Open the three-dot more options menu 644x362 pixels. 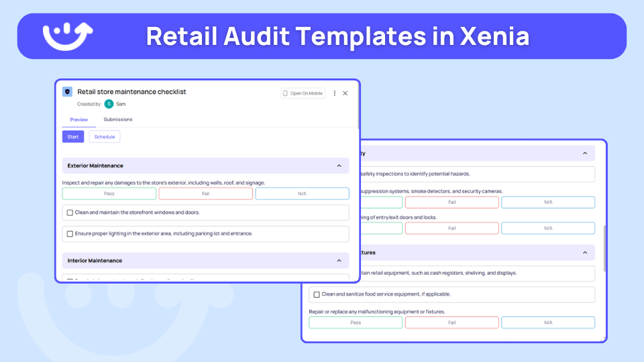[x=334, y=94]
